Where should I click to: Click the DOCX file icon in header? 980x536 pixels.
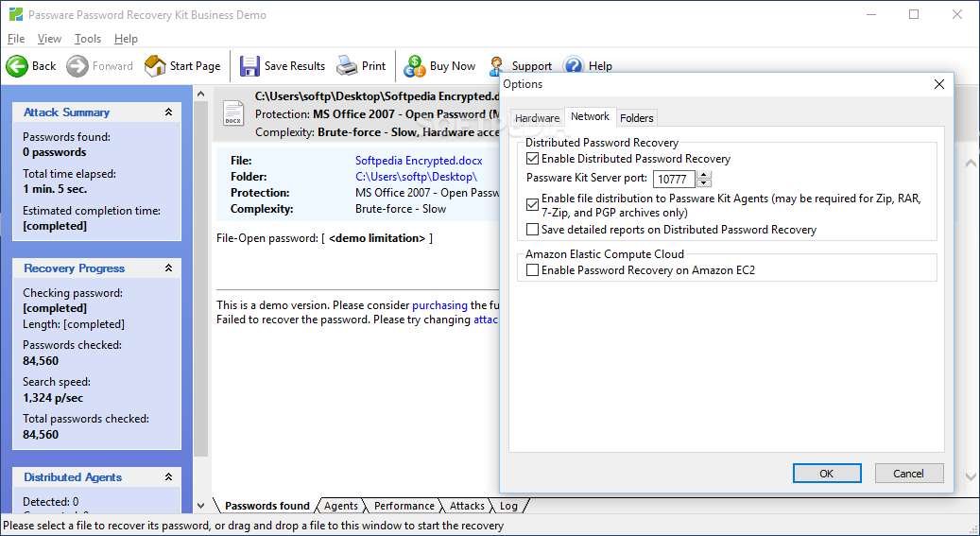tap(233, 113)
